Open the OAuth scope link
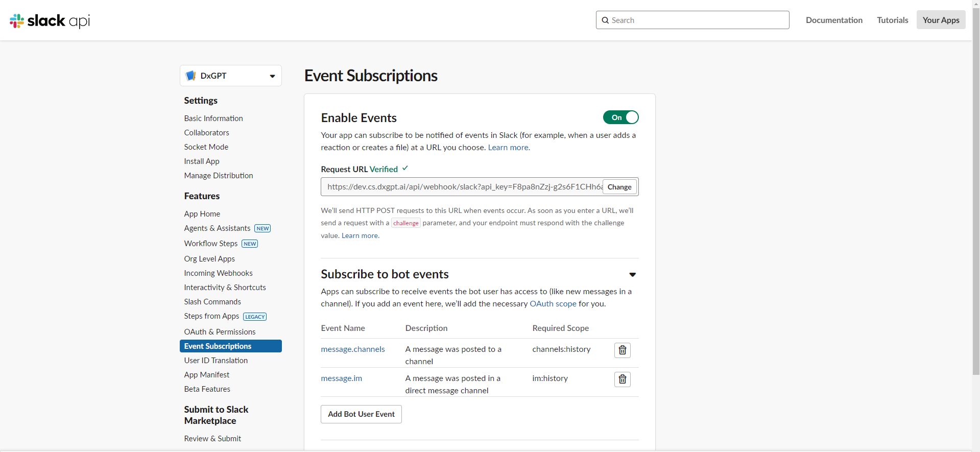The height and width of the screenshot is (452, 980). tap(553, 304)
